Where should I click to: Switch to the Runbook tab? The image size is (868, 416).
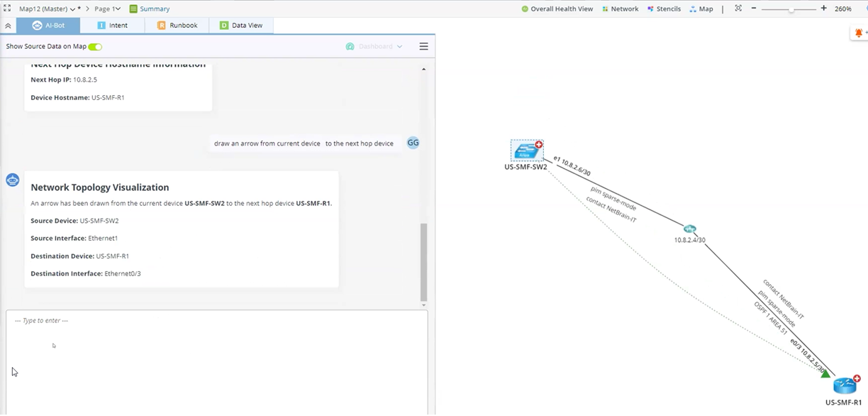coord(177,25)
